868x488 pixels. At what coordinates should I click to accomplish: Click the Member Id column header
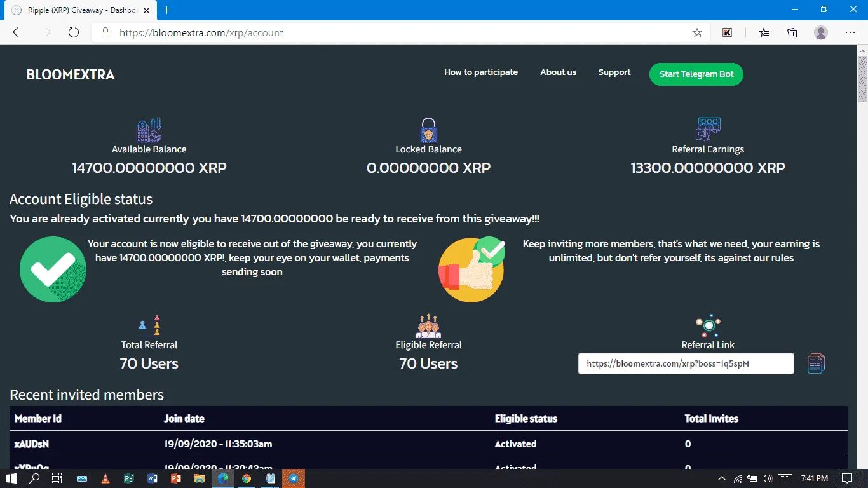point(38,419)
